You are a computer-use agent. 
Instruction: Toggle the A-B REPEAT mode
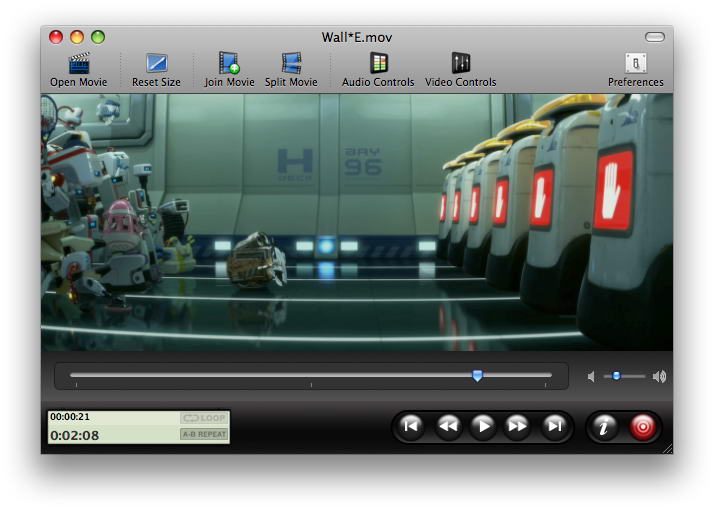pyautogui.click(x=204, y=434)
